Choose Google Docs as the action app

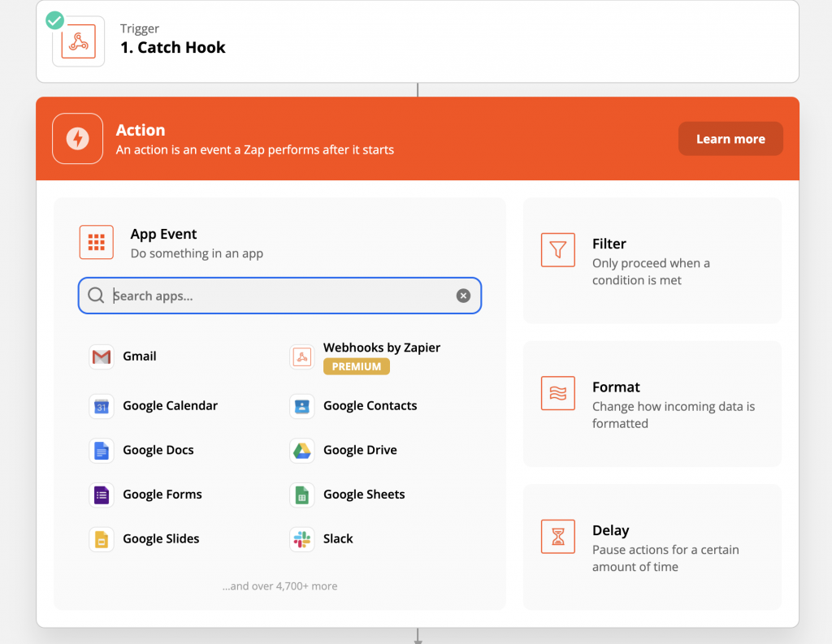(158, 450)
